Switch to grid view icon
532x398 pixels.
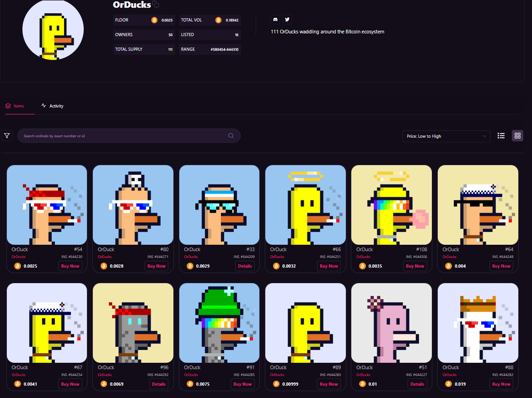517,136
